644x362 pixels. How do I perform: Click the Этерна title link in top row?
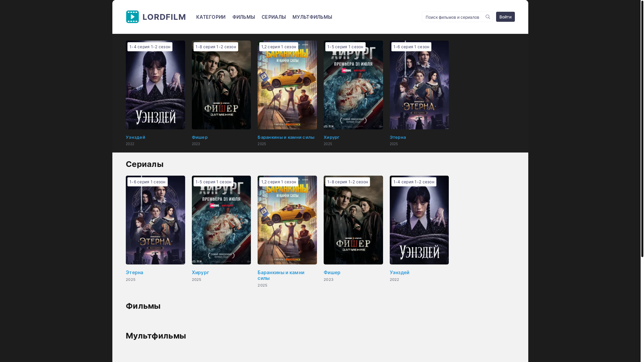coord(398,137)
